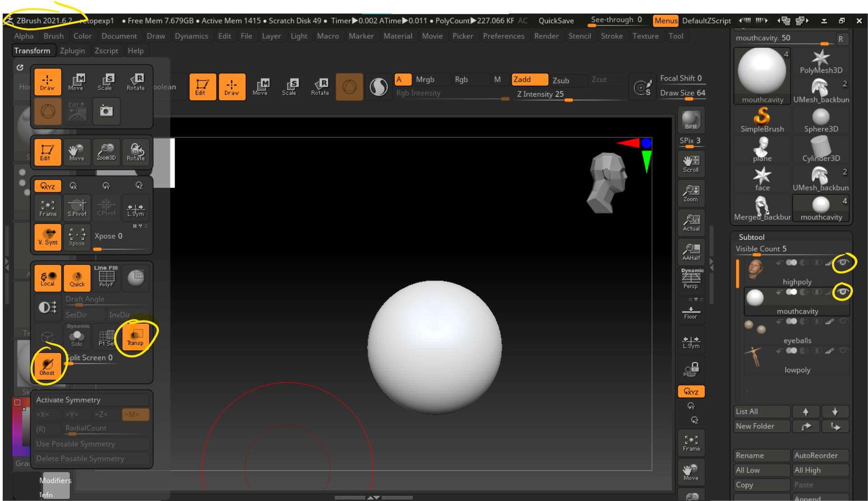Screen dimensions: 868x501
Task: Click the Zadd sculpting mode button
Action: pos(528,79)
